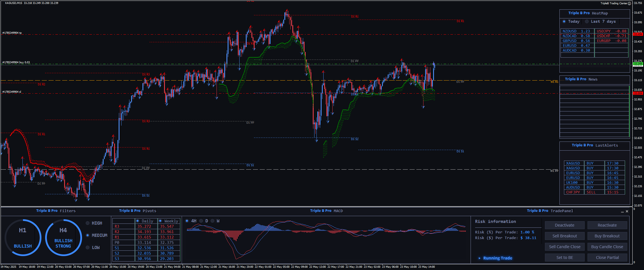
Task: Close the TradePanel using the X icon
Action: (x=627, y=211)
